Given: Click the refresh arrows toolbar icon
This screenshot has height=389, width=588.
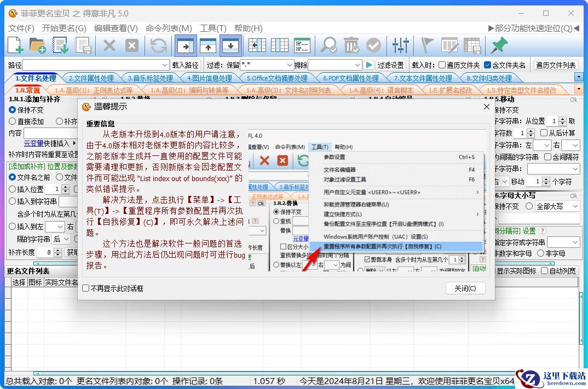Looking at the screenshot, I should click(x=158, y=46).
